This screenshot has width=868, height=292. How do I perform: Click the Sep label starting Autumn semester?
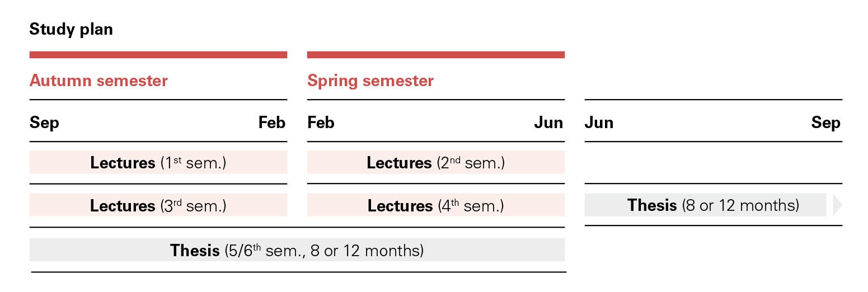(x=44, y=123)
